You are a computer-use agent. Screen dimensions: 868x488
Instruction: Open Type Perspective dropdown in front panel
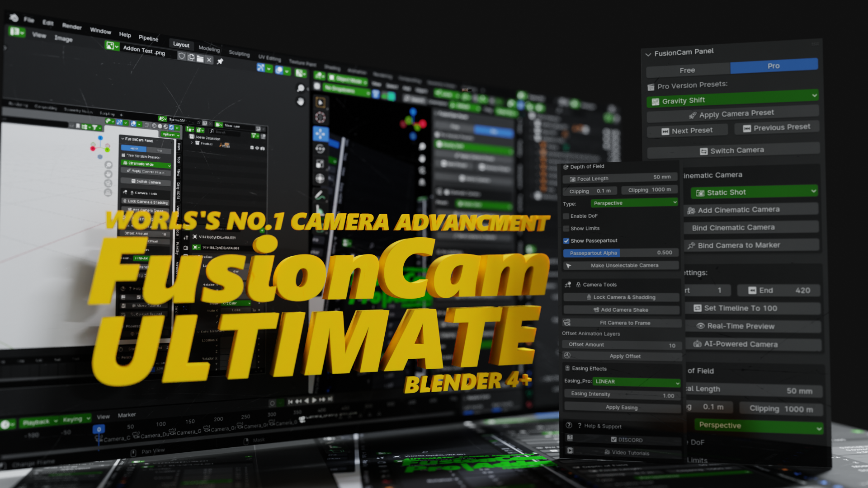[634, 203]
